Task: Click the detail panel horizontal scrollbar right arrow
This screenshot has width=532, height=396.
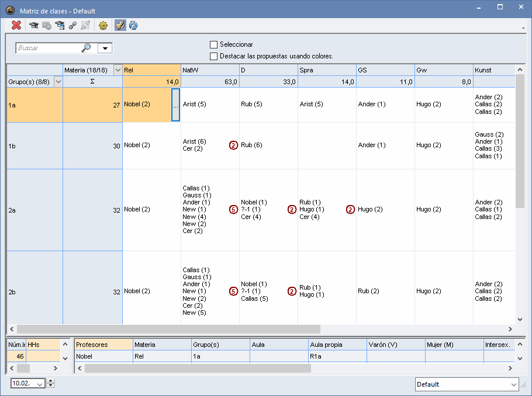Action: tap(510, 368)
